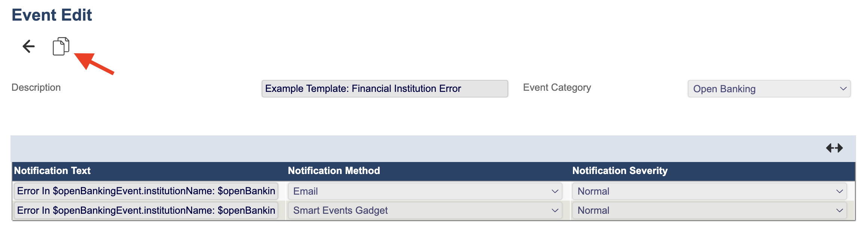Click the light blue table toolbar strip
This screenshot has width=868, height=234.
(x=412, y=148)
